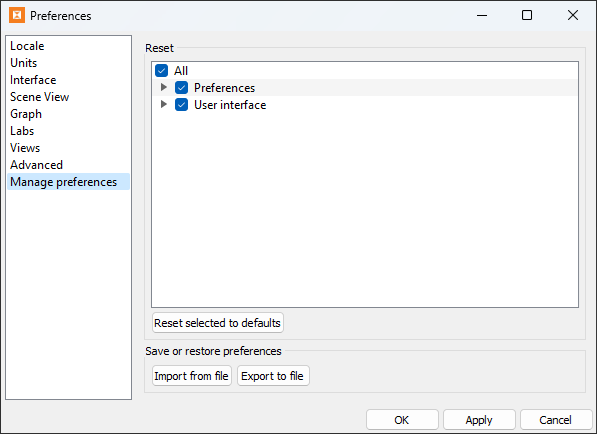This screenshot has width=597, height=434.
Task: Click Export to file button
Action: 273,376
